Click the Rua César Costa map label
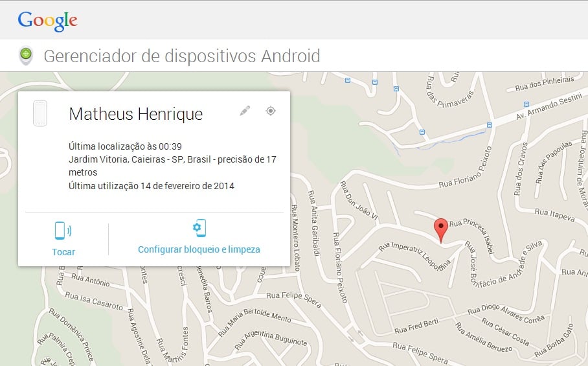 (505, 332)
